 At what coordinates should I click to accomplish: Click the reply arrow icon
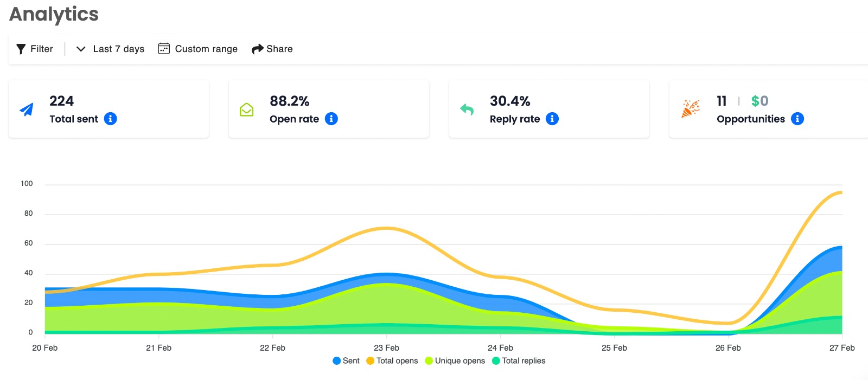[467, 110]
